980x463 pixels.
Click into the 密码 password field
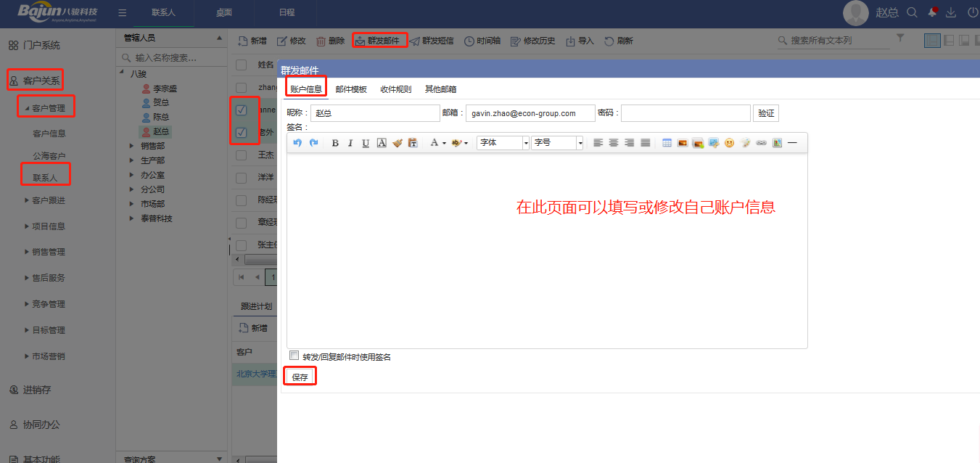685,113
